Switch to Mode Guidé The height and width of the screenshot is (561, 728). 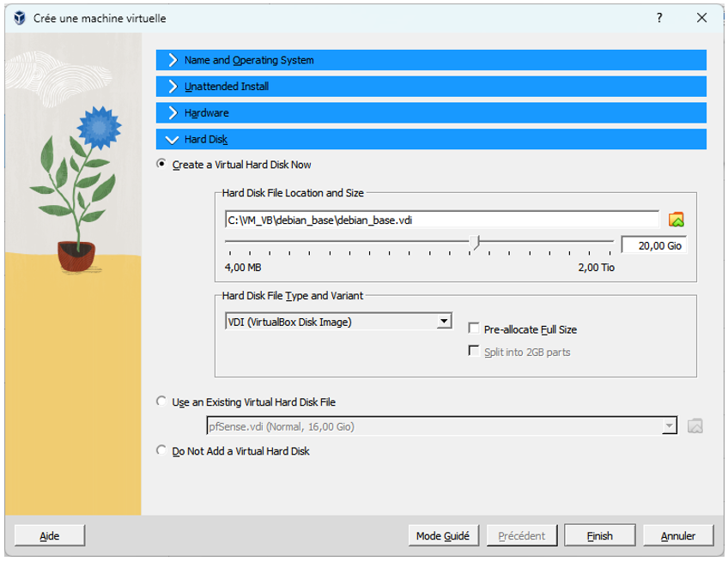point(443,535)
